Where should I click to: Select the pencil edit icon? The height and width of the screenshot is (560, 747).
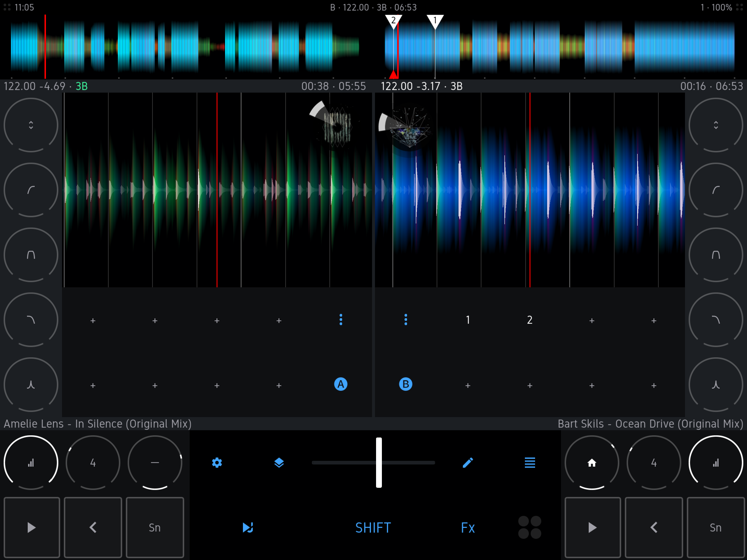pyautogui.click(x=468, y=463)
